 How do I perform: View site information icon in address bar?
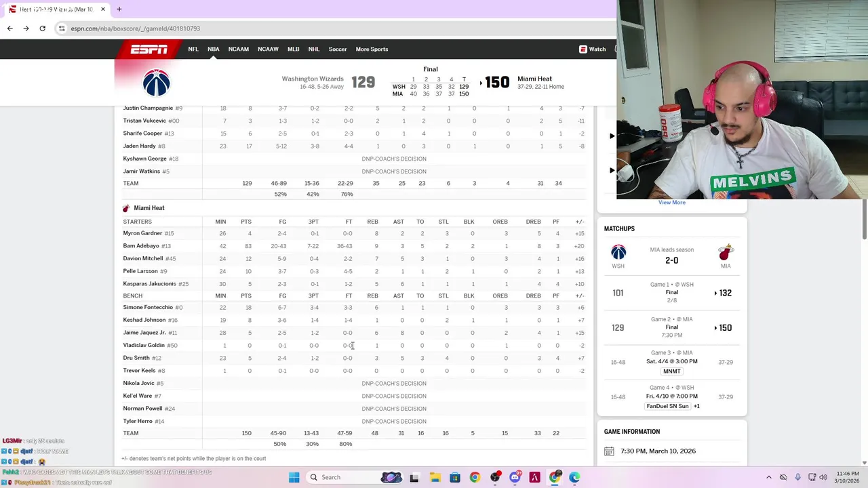click(x=62, y=28)
